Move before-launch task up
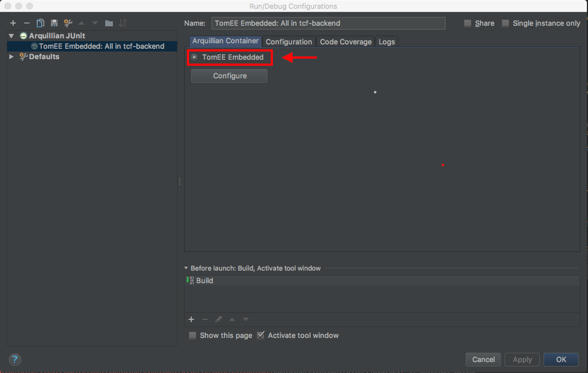The width and height of the screenshot is (588, 373). click(232, 319)
